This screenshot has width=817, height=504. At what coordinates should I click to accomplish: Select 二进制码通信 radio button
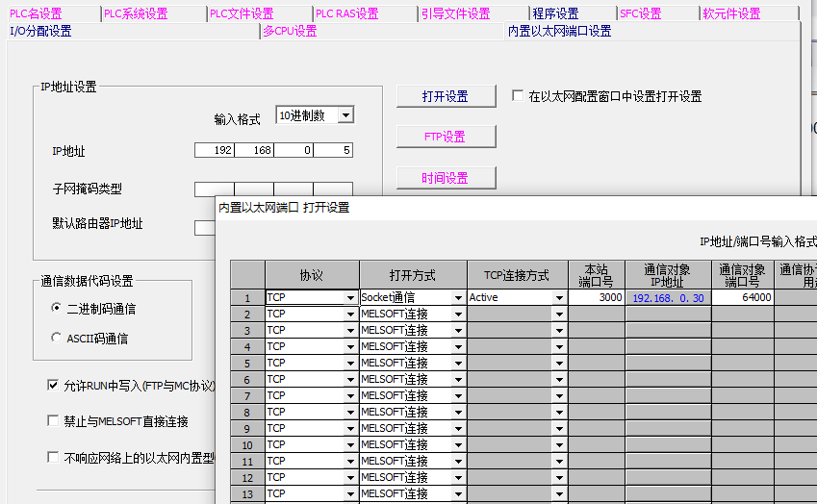(56, 309)
